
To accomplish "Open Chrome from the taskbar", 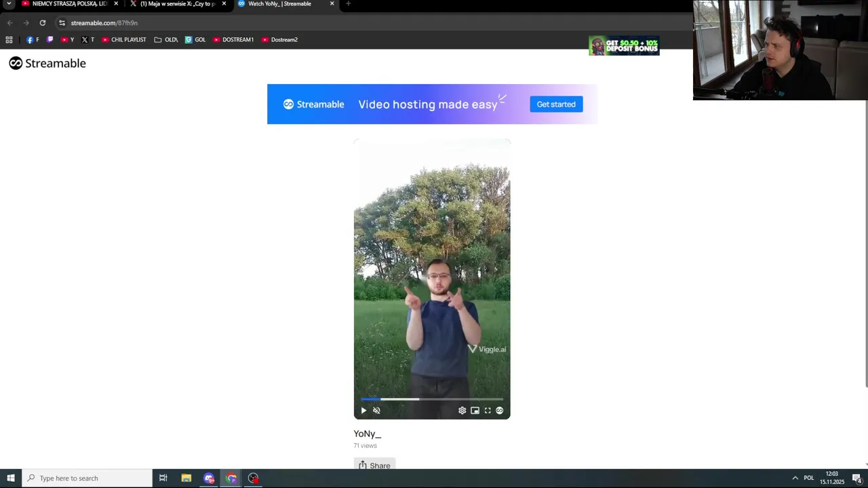I will (x=231, y=478).
